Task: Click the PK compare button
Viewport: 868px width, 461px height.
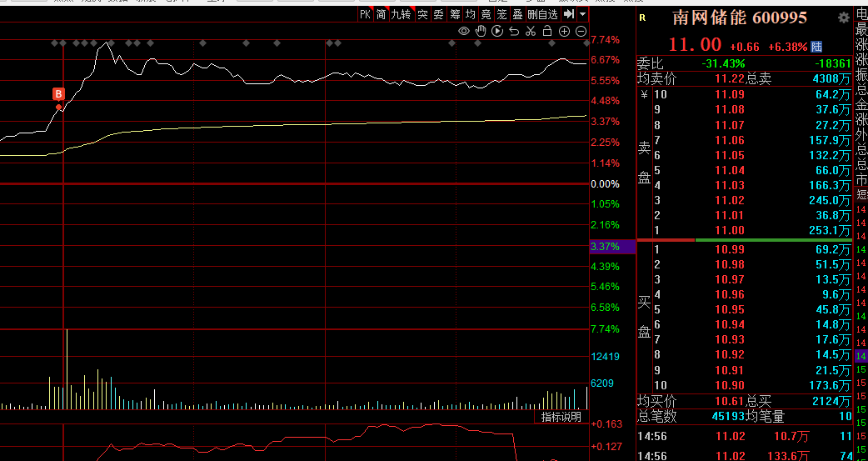Action: click(x=365, y=14)
